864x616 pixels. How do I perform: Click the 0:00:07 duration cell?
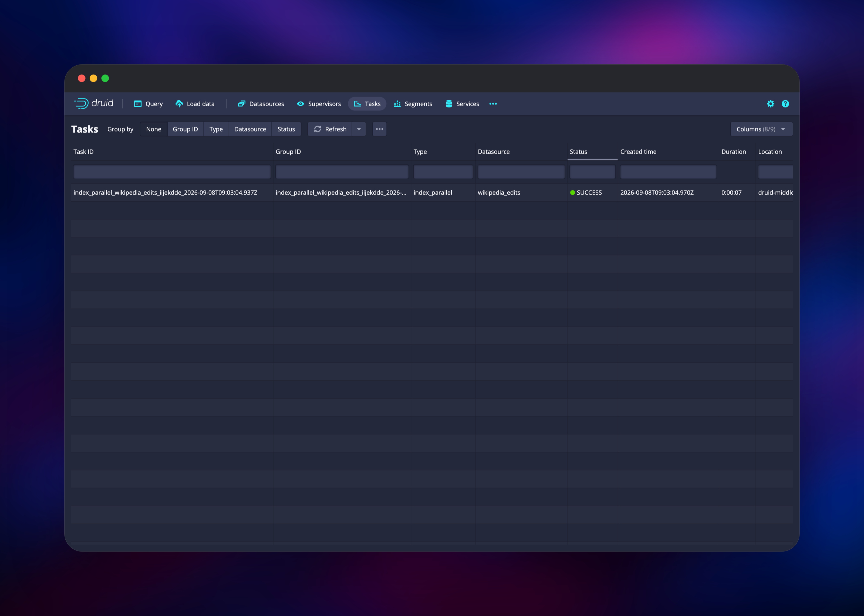point(731,193)
